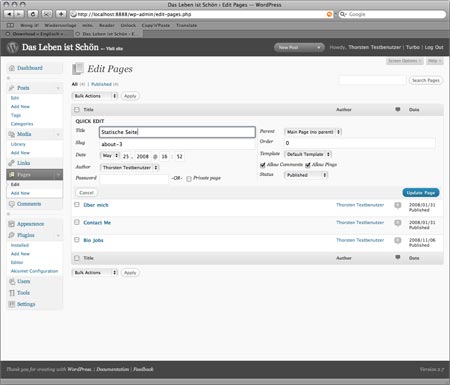Click the scissors icon in browser toolbar
Image resolution: width=450 pixels, height=385 pixels.
[47, 14]
